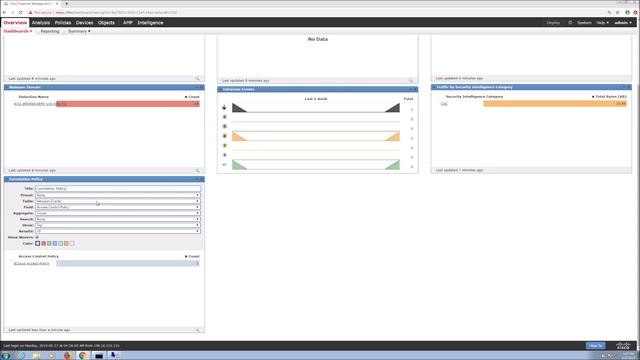Sort by Count in Access Control Policy table

tap(192, 256)
